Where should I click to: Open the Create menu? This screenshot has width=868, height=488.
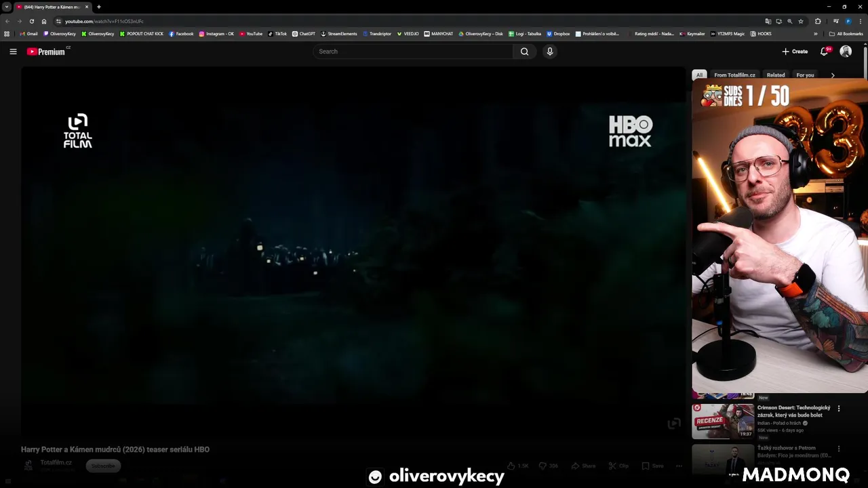pyautogui.click(x=795, y=52)
